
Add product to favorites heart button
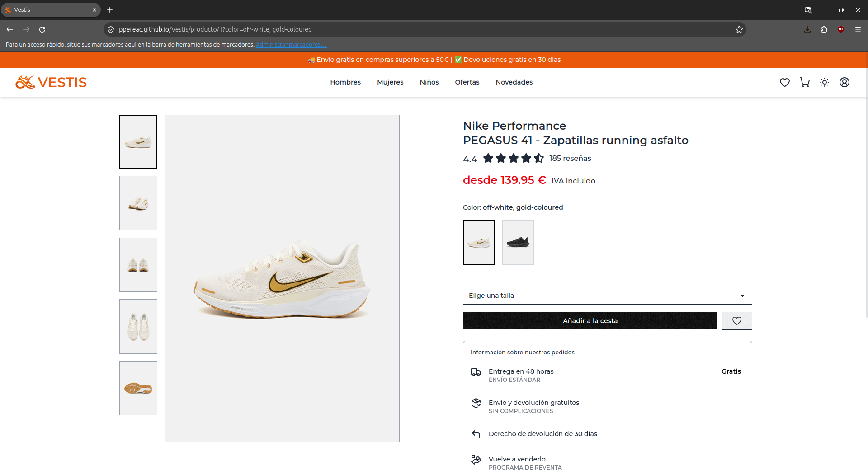pyautogui.click(x=737, y=321)
